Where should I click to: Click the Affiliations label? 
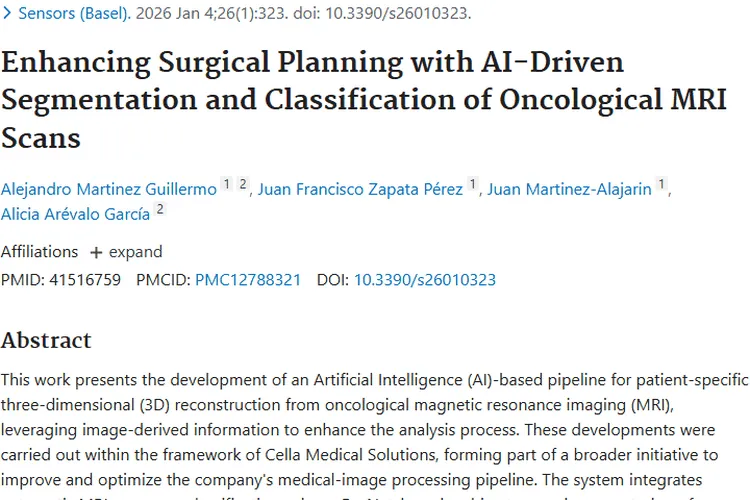[39, 251]
